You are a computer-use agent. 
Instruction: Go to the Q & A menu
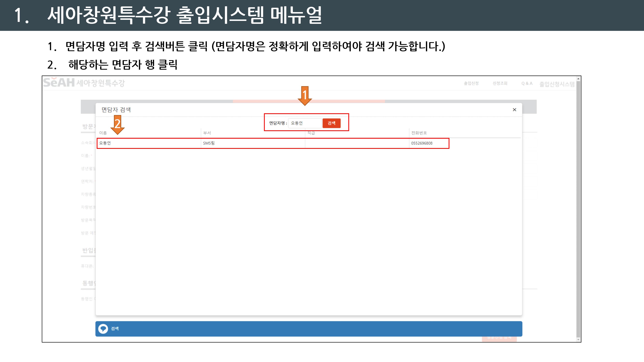527,84
